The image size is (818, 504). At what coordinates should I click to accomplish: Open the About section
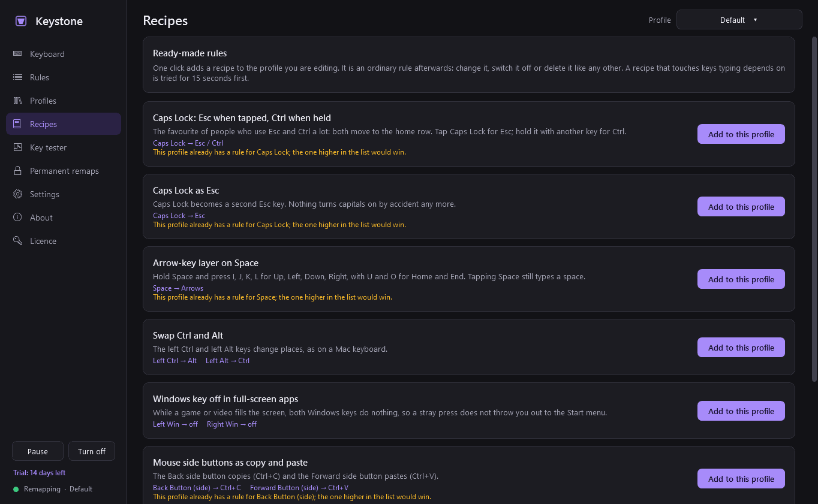click(x=64, y=218)
